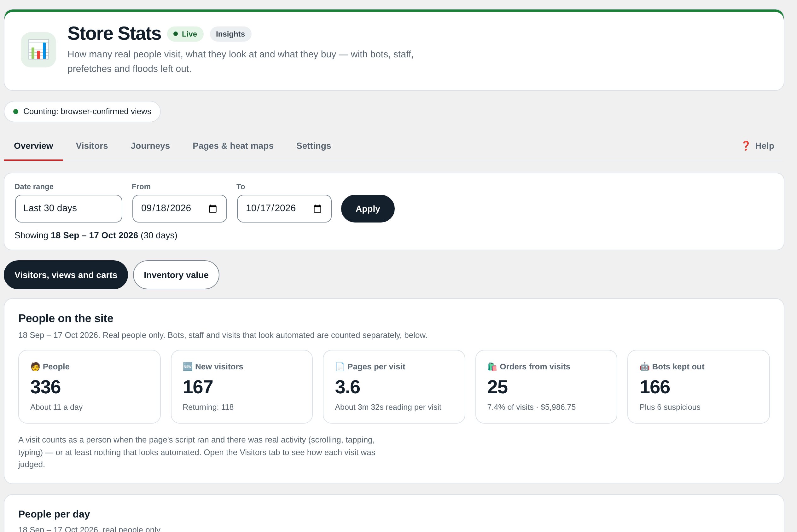The image size is (797, 532).
Task: Click robot icon on Bots kept out card
Action: tap(644, 367)
